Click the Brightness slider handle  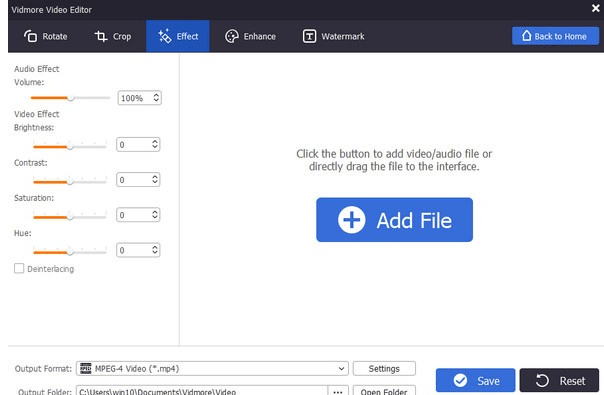pos(70,146)
